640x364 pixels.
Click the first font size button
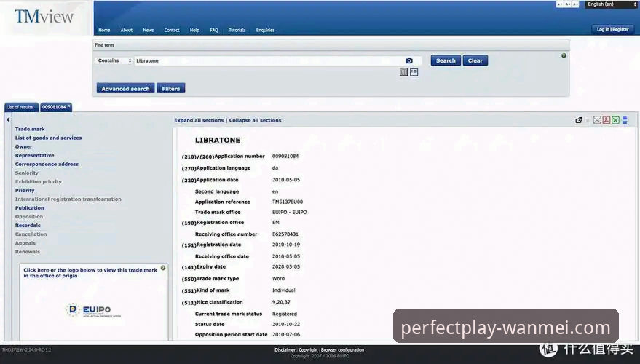[560, 4]
